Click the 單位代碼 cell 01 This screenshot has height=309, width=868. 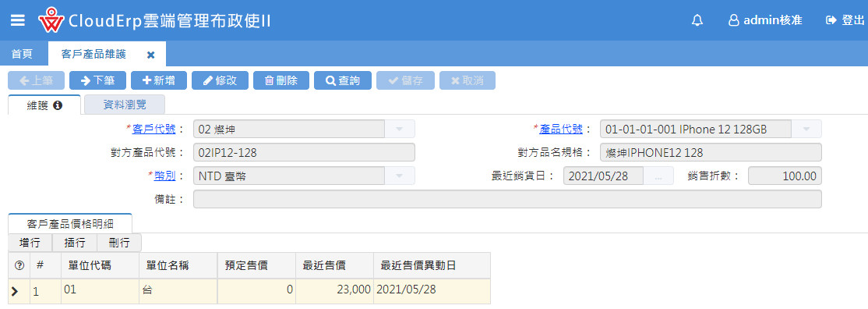(x=100, y=291)
